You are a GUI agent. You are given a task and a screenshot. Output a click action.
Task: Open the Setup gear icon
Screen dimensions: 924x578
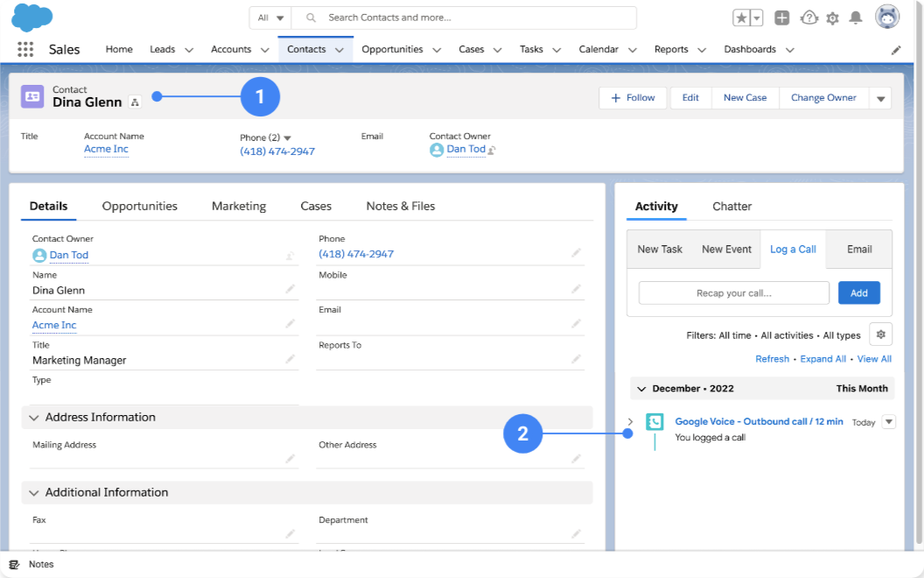(833, 18)
